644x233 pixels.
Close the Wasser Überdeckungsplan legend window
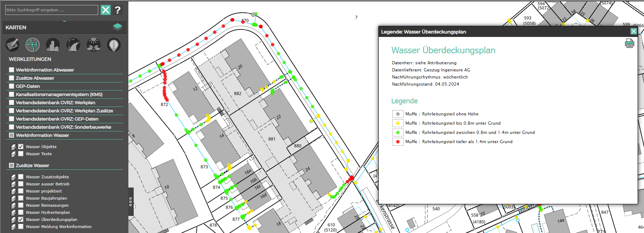(x=633, y=31)
